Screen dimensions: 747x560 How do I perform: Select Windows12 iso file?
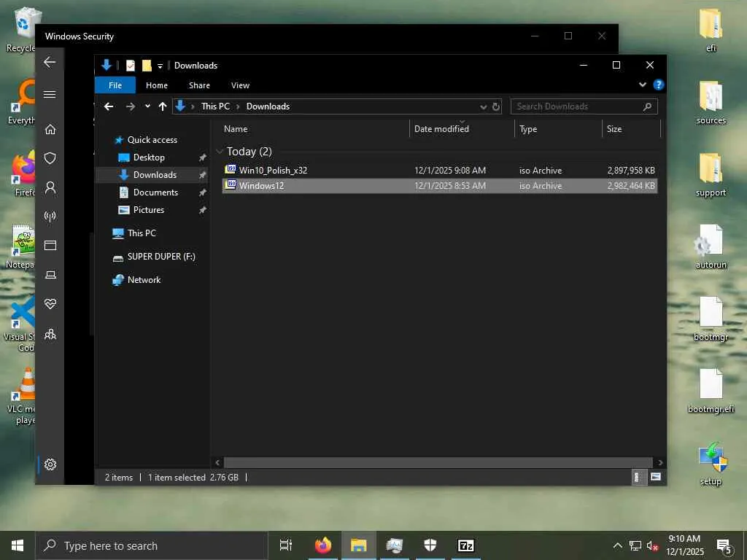[x=440, y=186]
